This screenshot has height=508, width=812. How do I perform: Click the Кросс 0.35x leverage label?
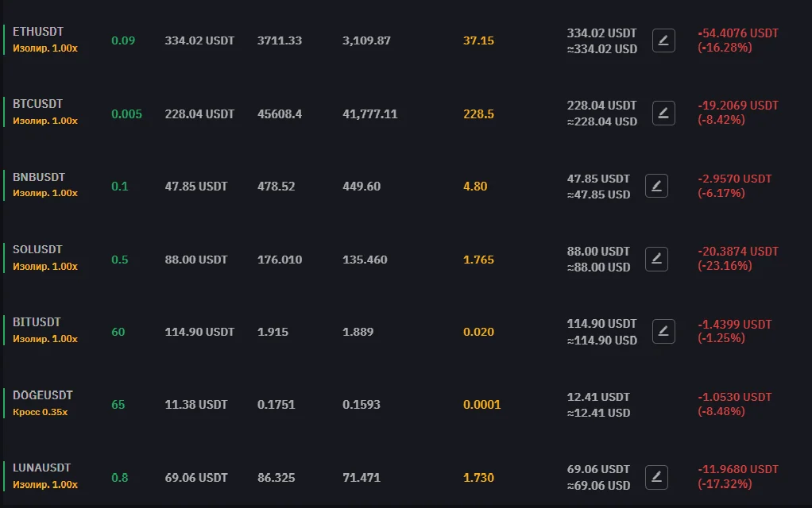41,412
